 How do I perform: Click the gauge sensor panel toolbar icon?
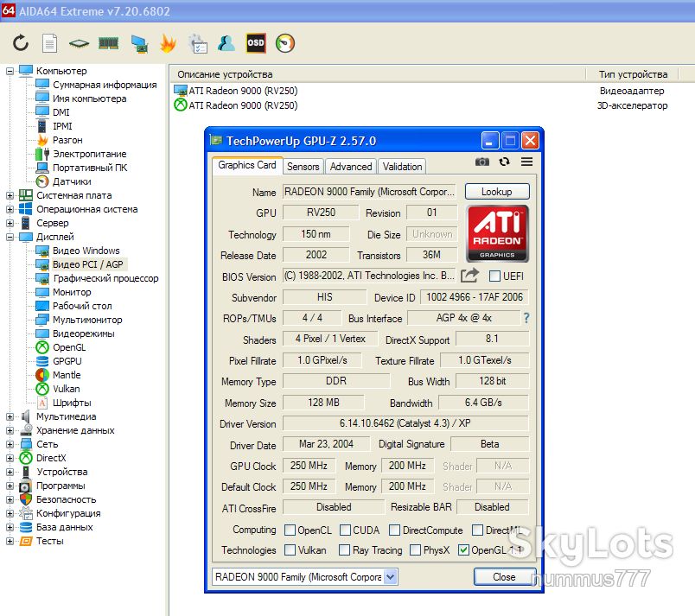[x=285, y=43]
